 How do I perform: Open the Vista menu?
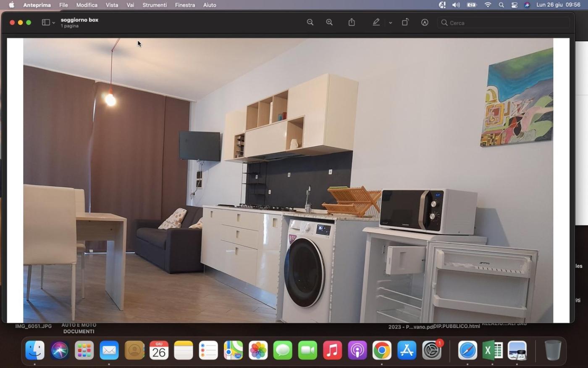tap(112, 5)
